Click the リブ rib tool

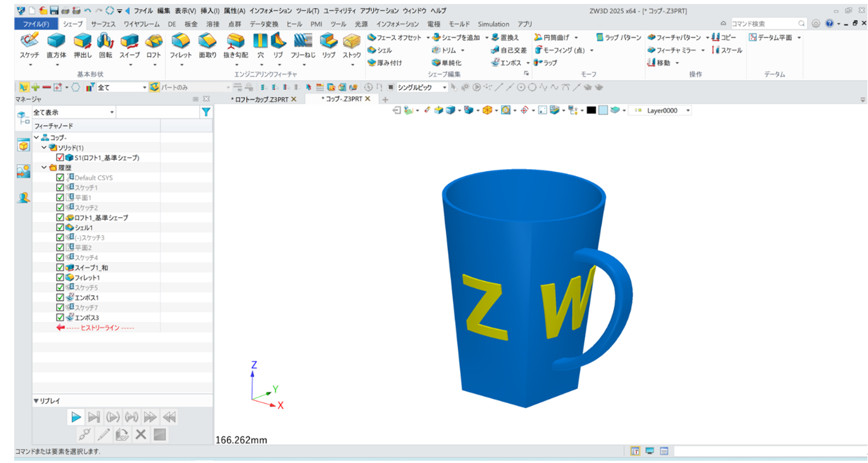tap(278, 46)
